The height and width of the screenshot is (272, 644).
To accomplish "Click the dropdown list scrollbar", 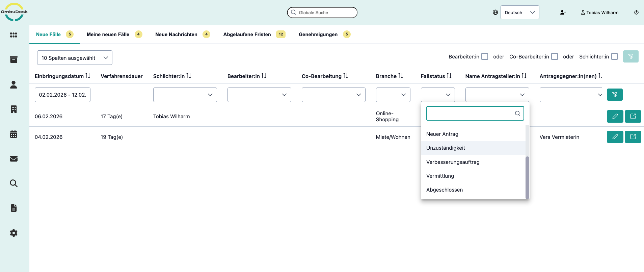I will click(x=527, y=177).
